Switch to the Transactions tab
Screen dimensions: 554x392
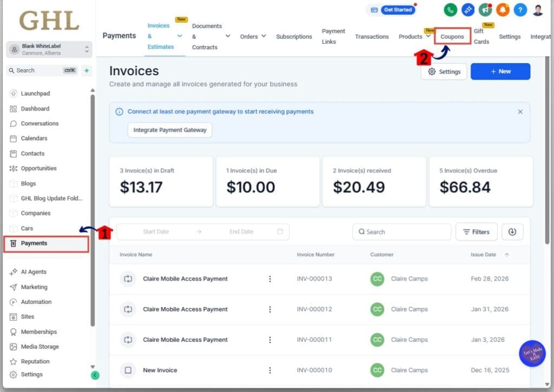[x=372, y=36]
